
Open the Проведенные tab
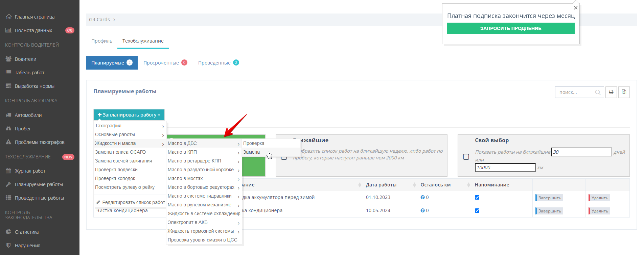point(218,63)
